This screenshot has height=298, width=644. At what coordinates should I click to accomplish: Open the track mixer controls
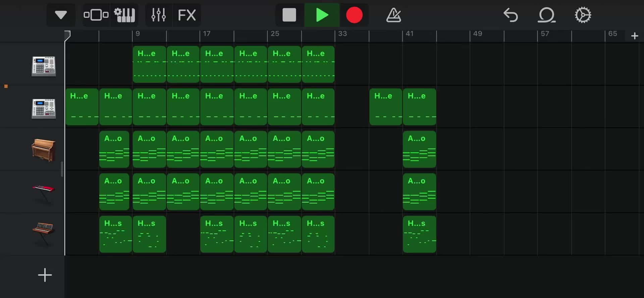tap(159, 15)
